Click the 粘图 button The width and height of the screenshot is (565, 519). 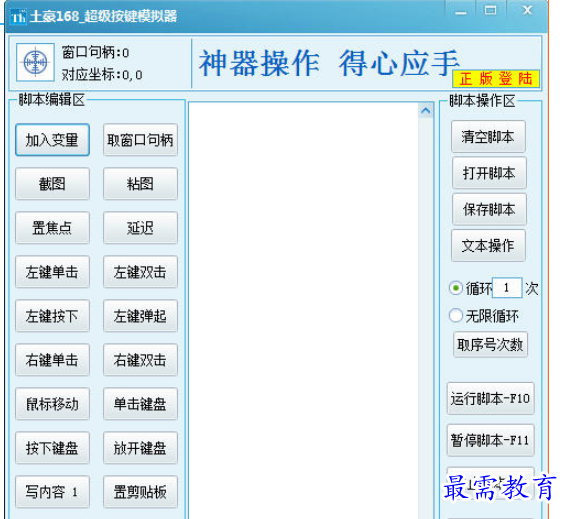point(140,184)
